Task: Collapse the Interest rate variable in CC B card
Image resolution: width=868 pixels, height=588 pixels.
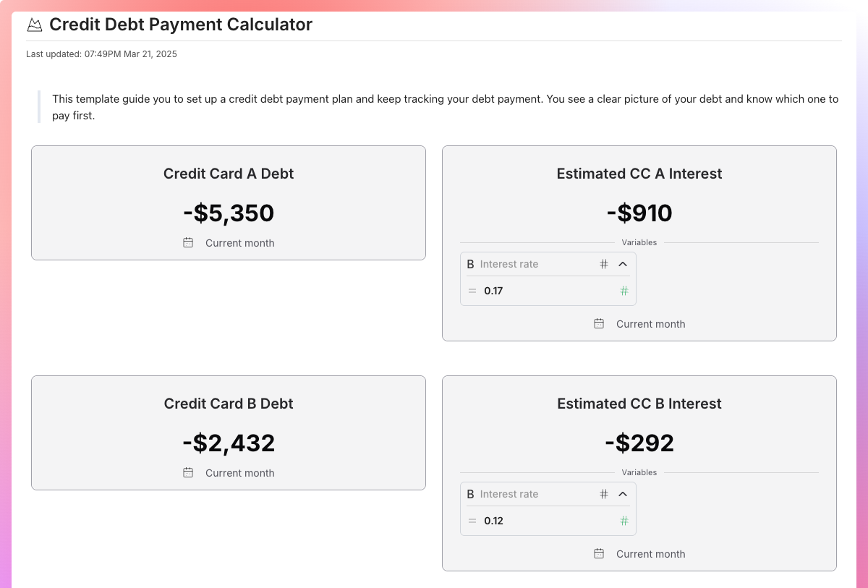Action: [x=623, y=494]
